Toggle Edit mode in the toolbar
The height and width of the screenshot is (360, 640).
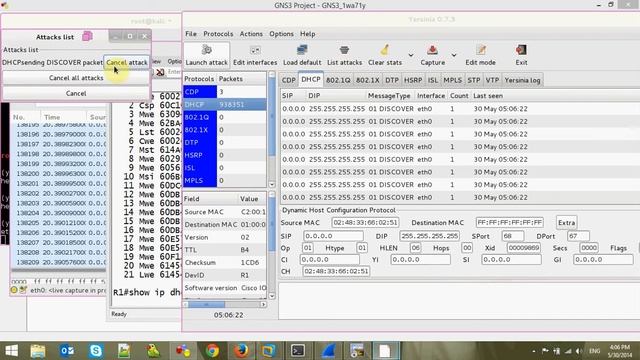480,55
